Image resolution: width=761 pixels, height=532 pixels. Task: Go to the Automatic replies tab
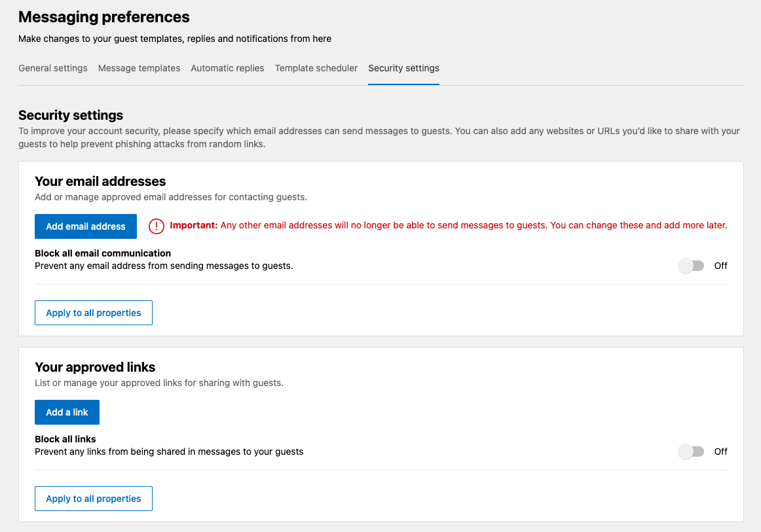click(227, 68)
